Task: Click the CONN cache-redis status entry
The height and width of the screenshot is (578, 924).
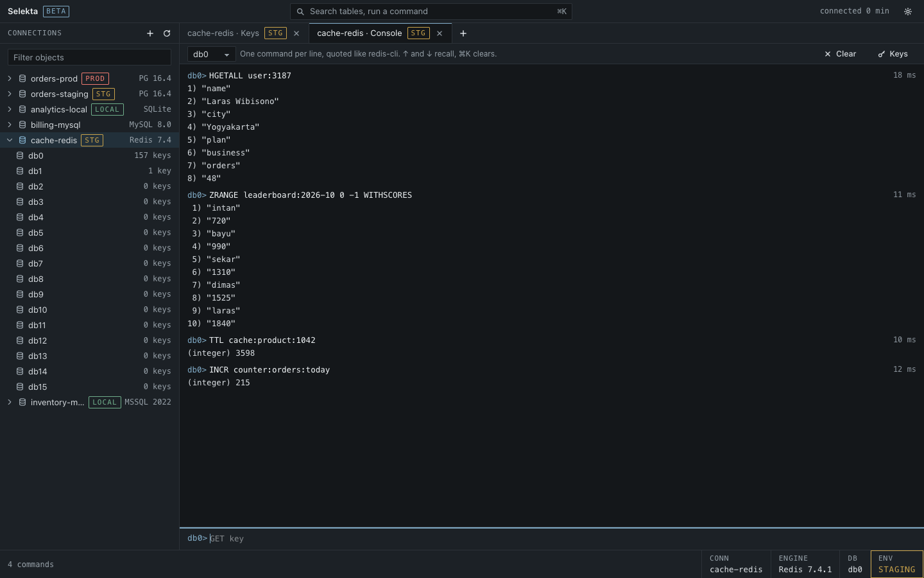Action: click(x=736, y=564)
